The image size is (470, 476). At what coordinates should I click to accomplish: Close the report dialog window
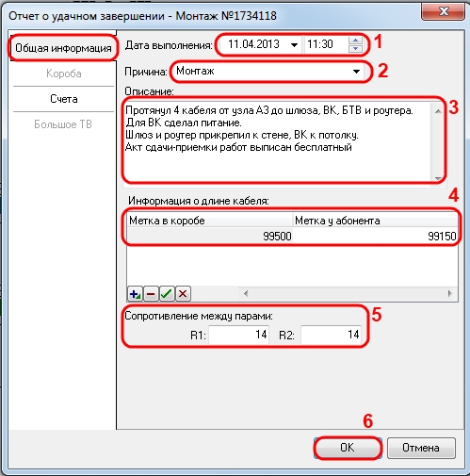tap(444, 11)
